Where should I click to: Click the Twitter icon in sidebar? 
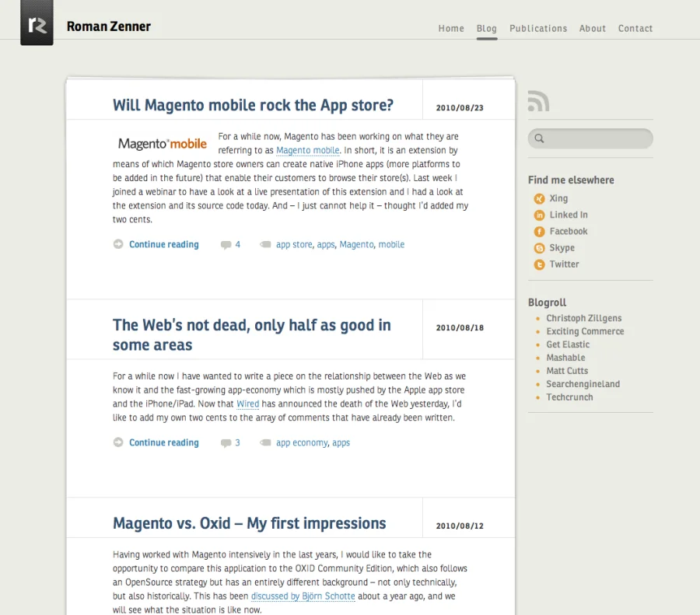point(539,264)
